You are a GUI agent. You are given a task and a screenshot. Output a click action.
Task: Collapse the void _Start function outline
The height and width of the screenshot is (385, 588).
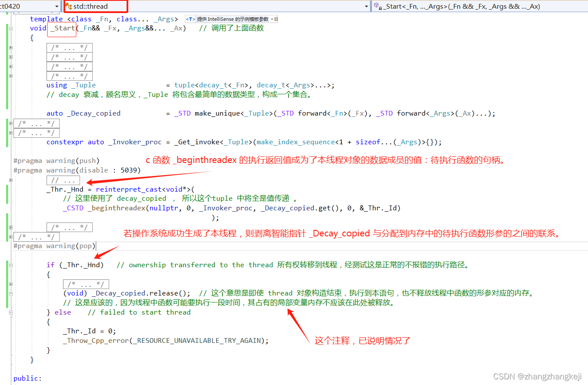(11, 28)
